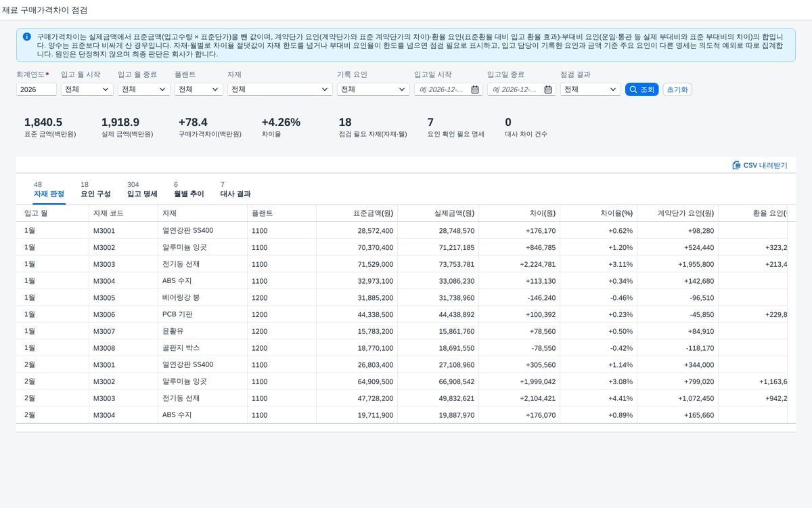Click the 요인 확인 필요 명세 KPI value 7
Image resolution: width=812 pixels, height=508 pixels.
click(x=430, y=123)
